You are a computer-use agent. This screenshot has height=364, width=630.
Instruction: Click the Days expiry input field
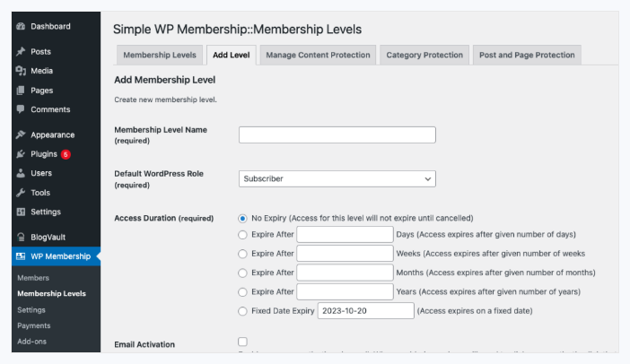345,234
